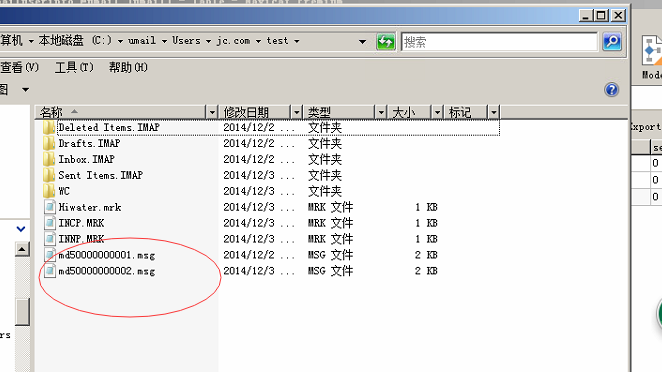The width and height of the screenshot is (662, 372).
Task: Collapse the blue chevron in left pane
Action: [21, 229]
